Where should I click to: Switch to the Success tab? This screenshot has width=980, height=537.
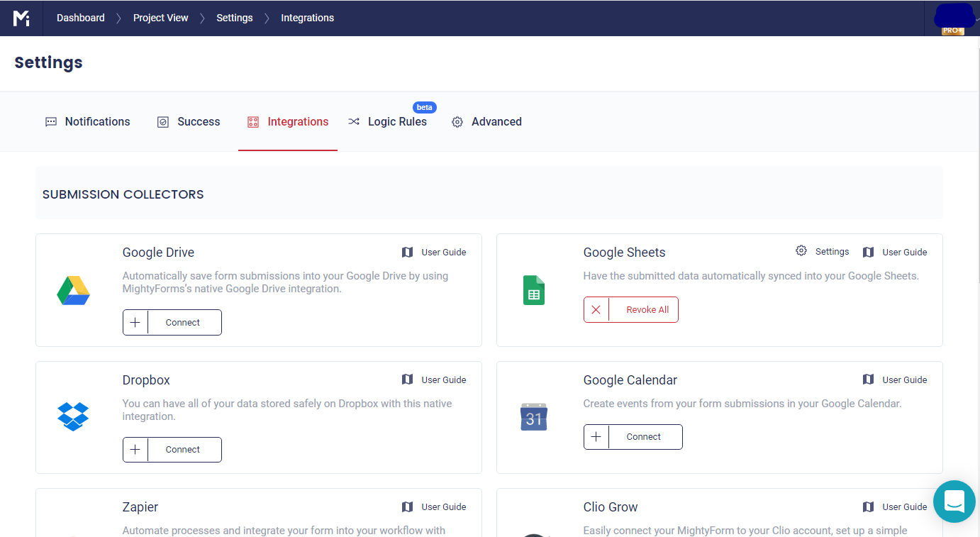coord(198,121)
